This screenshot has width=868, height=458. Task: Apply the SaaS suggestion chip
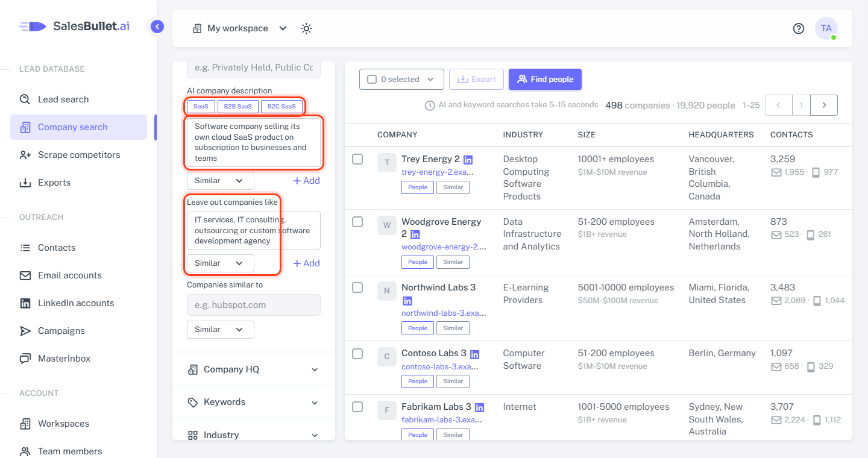[x=201, y=107]
